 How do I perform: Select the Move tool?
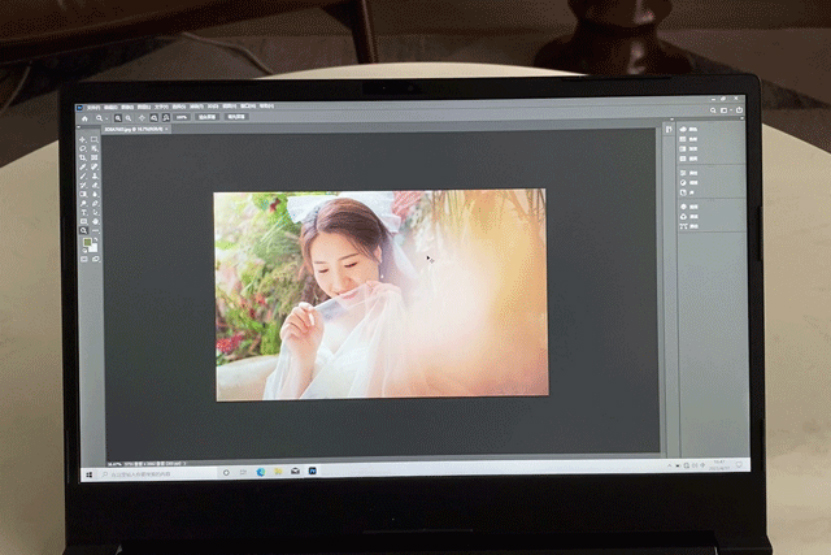click(x=82, y=139)
